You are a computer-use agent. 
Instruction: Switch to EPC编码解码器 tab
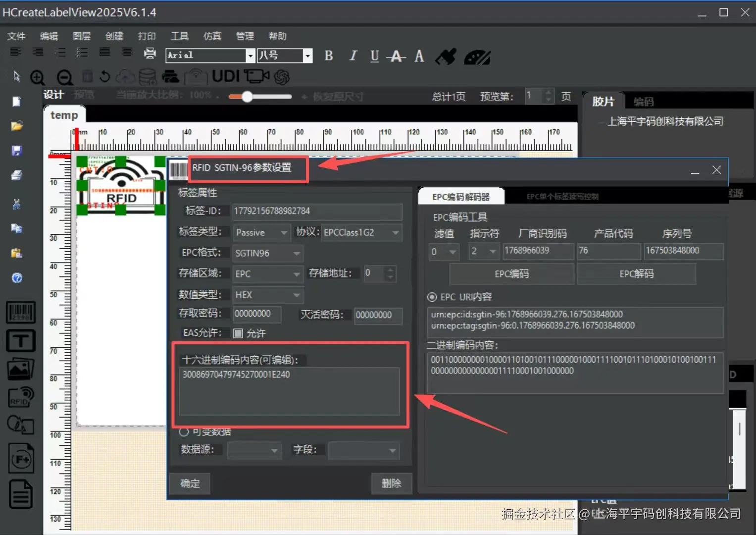pyautogui.click(x=461, y=197)
